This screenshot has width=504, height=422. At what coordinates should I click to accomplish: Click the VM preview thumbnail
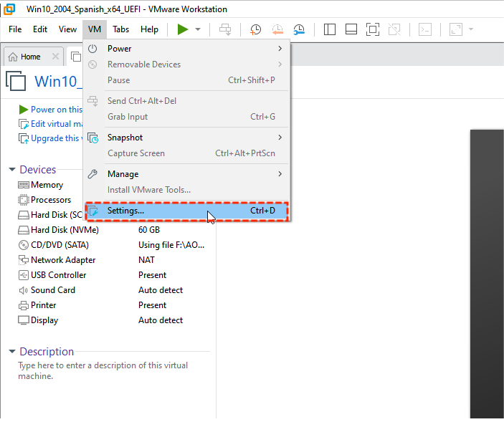pos(487,274)
